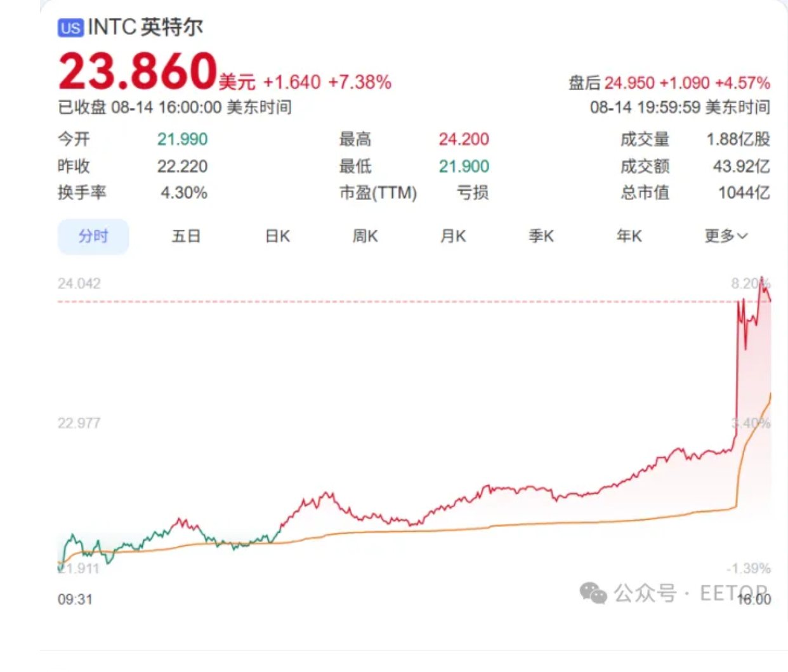Image resolution: width=788 pixels, height=672 pixels.
Task: Expand the 更多 dropdown chevron
Action: pos(742,236)
